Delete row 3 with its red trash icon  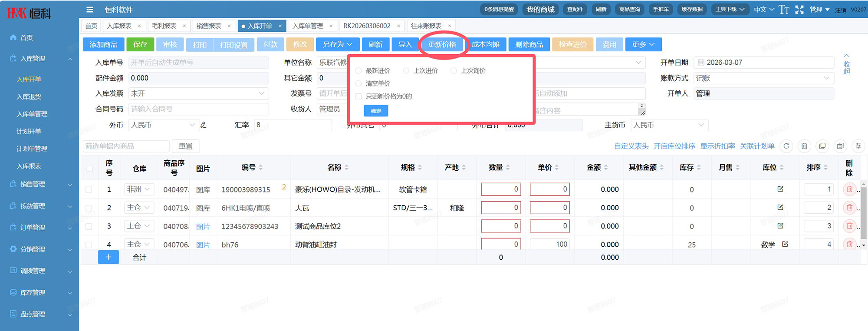tap(849, 226)
